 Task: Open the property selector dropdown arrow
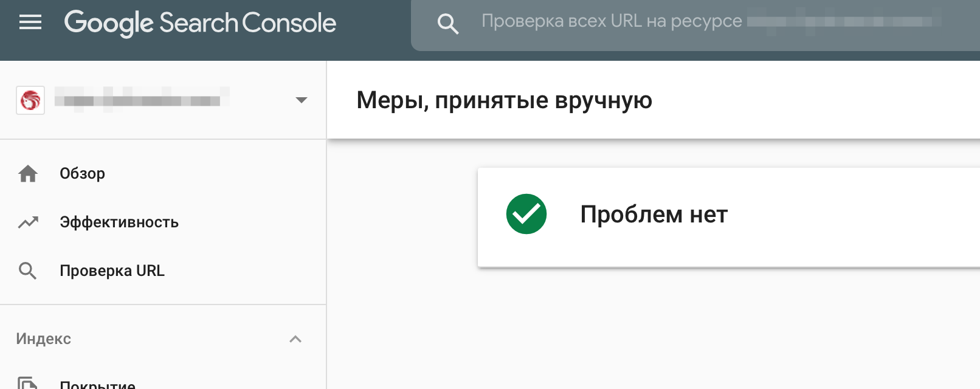click(x=301, y=100)
